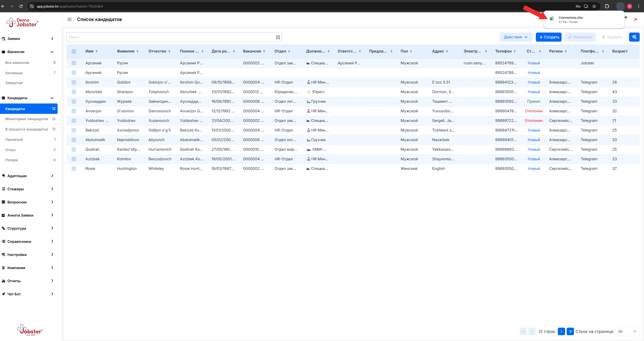Open the Действия dropdown

tap(516, 37)
